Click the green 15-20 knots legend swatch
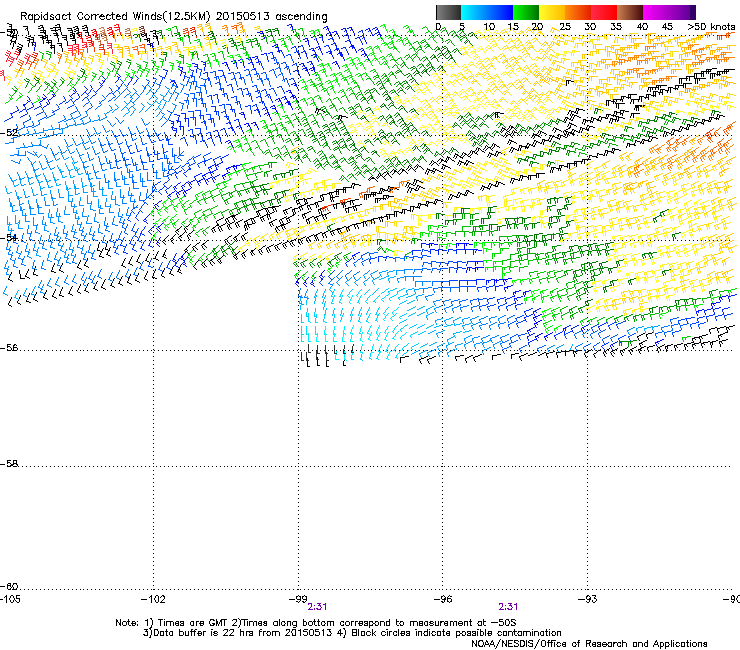Image resolution: width=740 pixels, height=650 pixels. [526, 12]
